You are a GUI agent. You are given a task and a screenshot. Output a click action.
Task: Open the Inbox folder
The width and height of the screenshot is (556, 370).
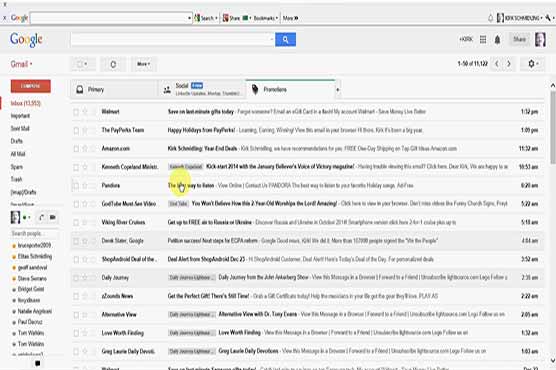coord(26,103)
